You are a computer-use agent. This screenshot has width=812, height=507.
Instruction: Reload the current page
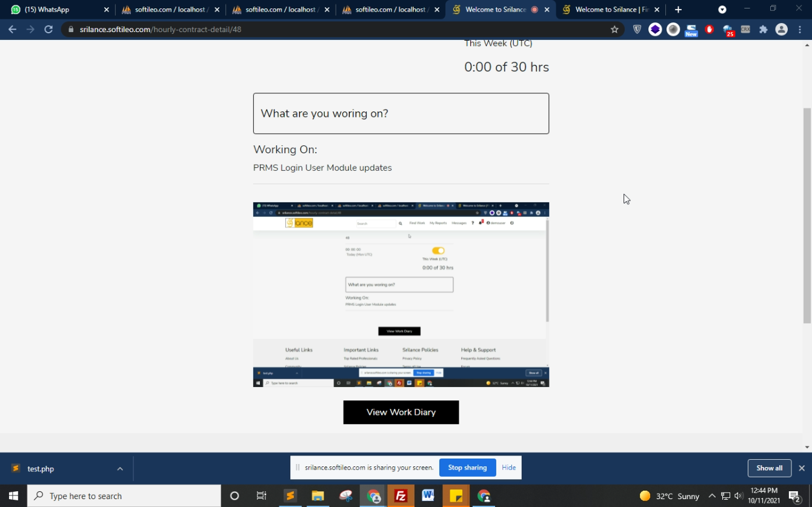[48, 29]
